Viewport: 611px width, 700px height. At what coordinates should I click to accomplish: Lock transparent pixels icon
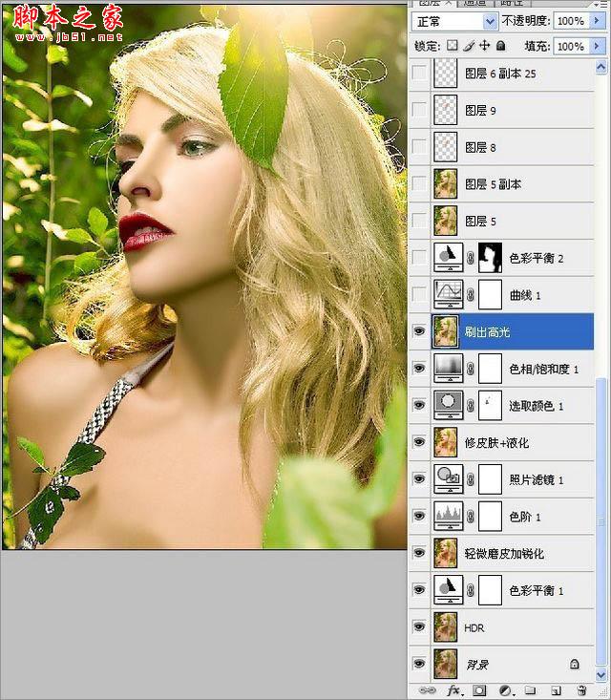click(453, 46)
